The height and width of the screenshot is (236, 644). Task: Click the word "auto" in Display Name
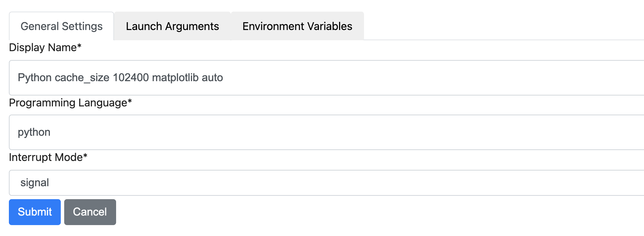point(212,78)
